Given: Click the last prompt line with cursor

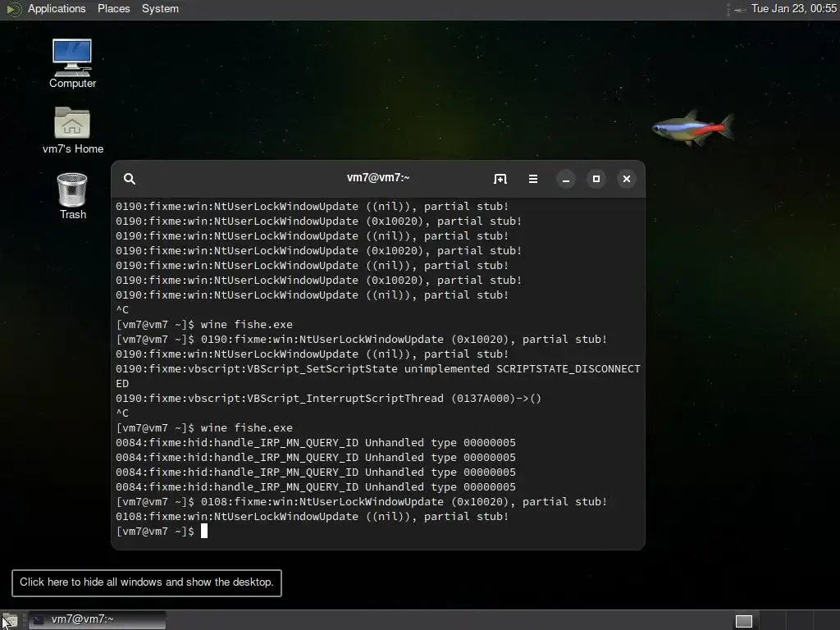Looking at the screenshot, I should 162,532.
